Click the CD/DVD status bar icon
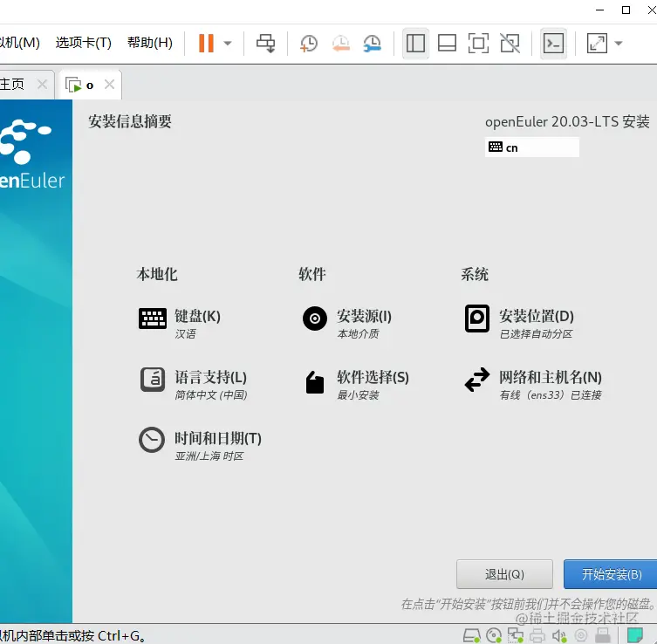This screenshot has height=644, width=657. [x=494, y=635]
